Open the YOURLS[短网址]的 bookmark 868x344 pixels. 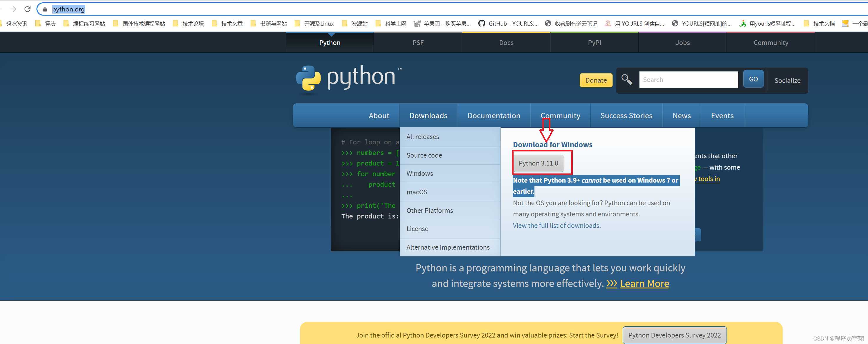[x=702, y=24]
